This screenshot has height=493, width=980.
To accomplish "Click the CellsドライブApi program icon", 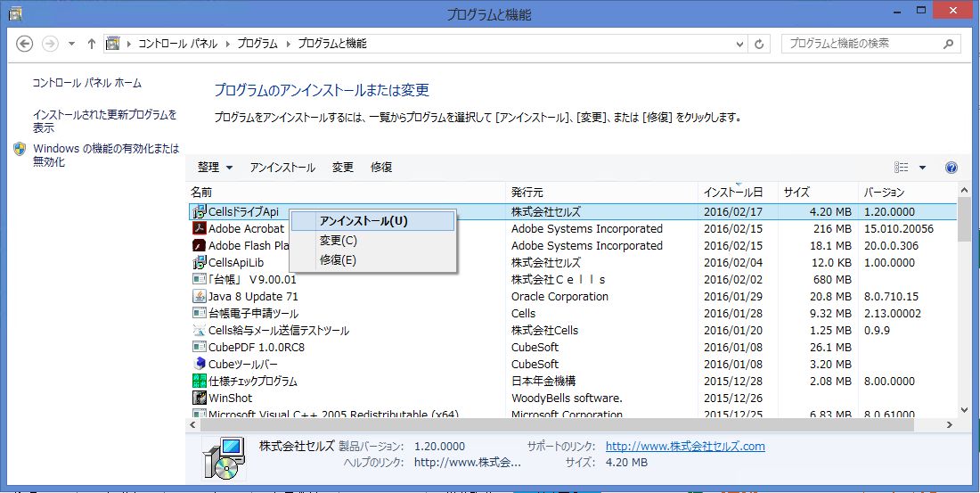I will tap(200, 212).
